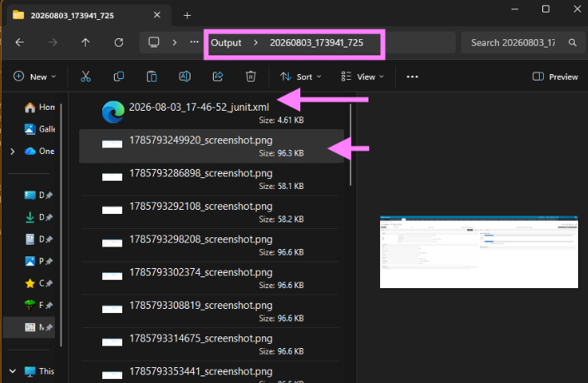
Task: Open the New item dropdown
Action: [x=34, y=77]
